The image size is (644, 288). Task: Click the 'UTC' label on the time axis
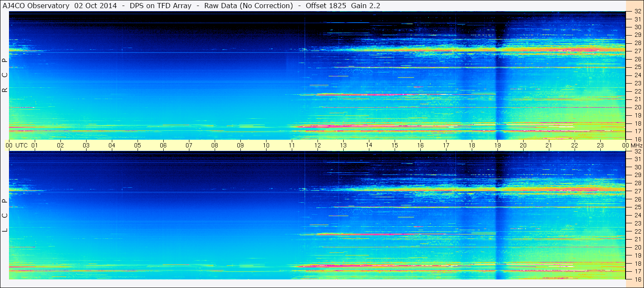pyautogui.click(x=22, y=145)
